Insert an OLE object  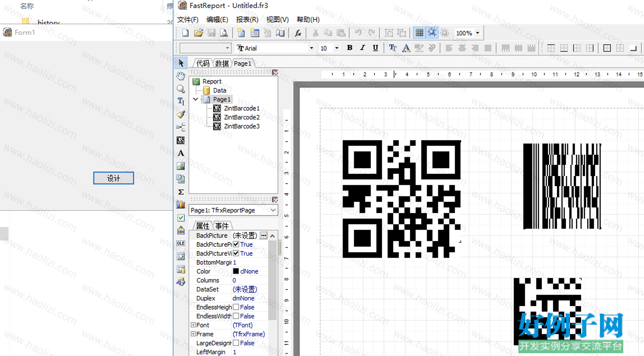(x=181, y=243)
